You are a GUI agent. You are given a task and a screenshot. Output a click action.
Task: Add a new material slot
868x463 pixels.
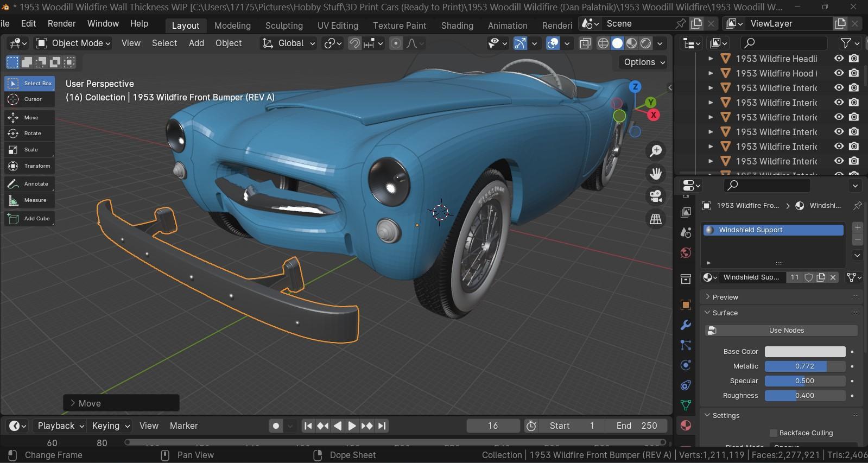pyautogui.click(x=858, y=227)
